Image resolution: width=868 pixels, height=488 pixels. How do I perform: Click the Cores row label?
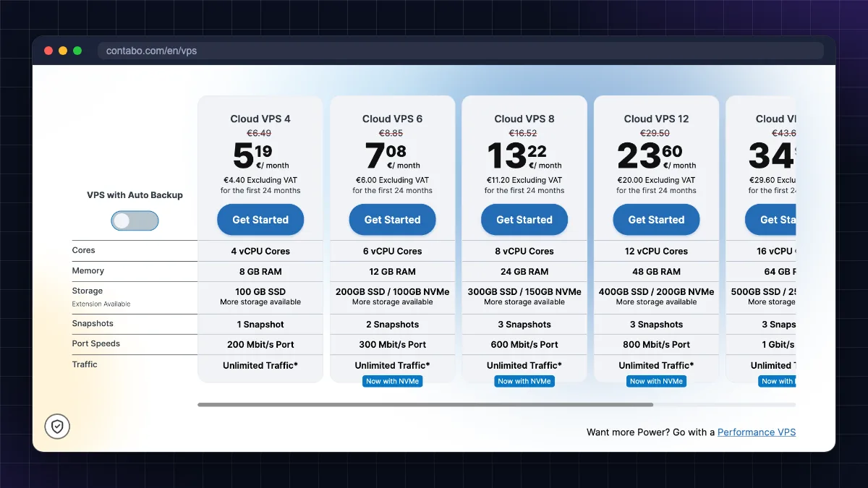(x=83, y=250)
